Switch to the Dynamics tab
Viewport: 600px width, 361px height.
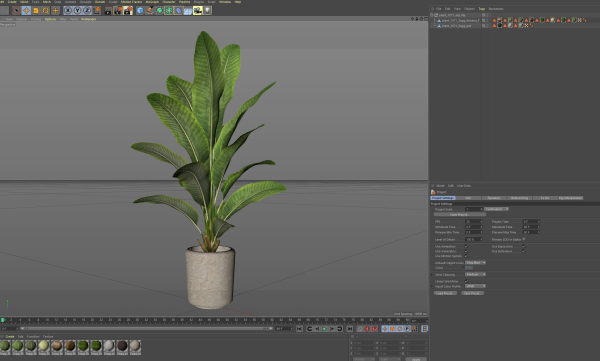(494, 198)
